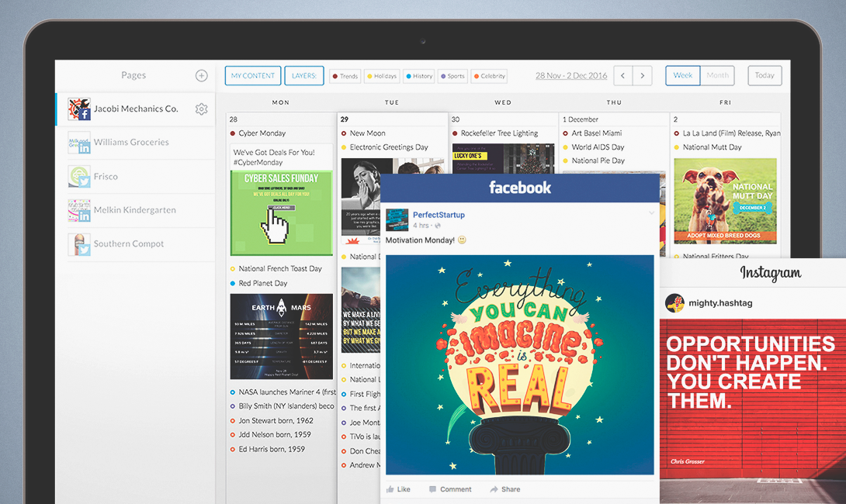Screen dimensions: 846x504
Task: Select the Southern Compot page icon
Action: [x=78, y=243]
